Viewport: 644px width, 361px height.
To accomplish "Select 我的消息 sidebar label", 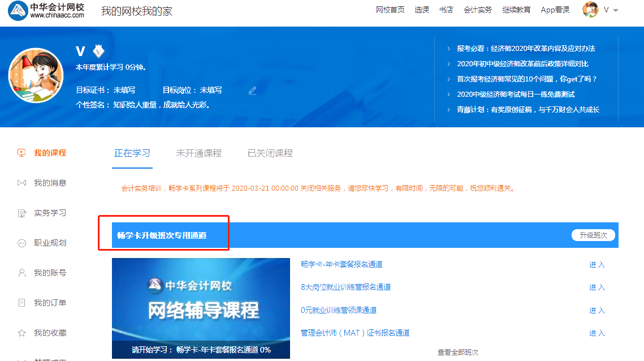I will [50, 183].
